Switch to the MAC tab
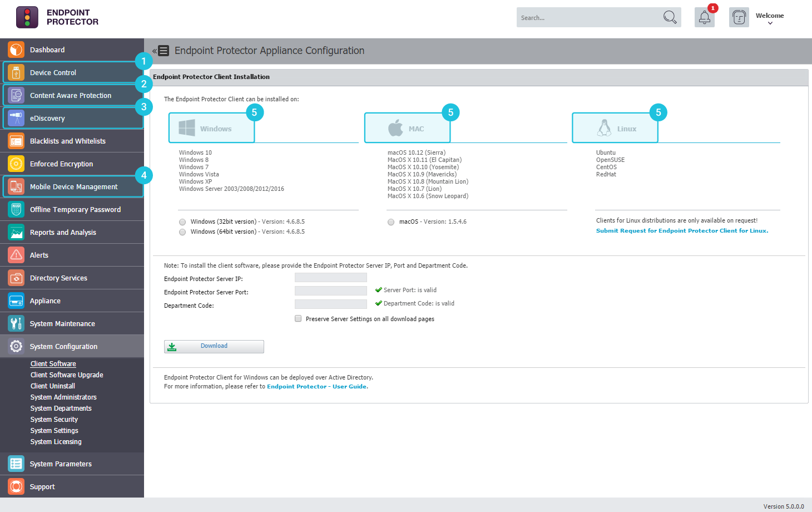812x512 pixels. click(x=407, y=129)
